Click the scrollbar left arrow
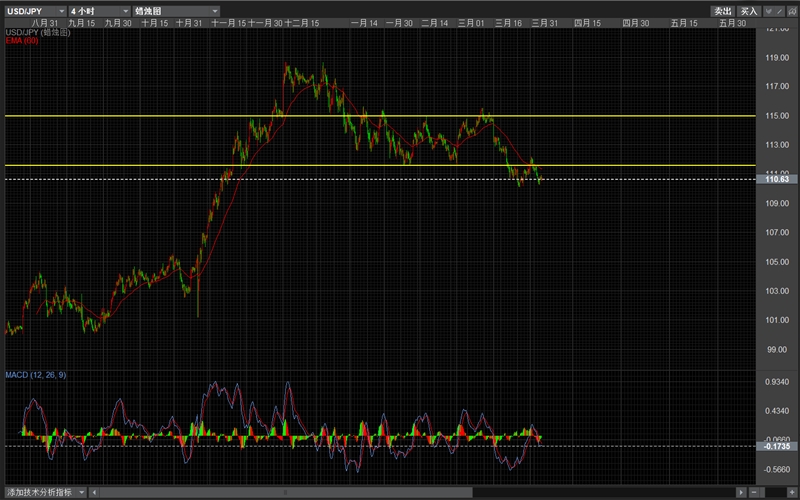Screen dimensions: 800x500 94,492
